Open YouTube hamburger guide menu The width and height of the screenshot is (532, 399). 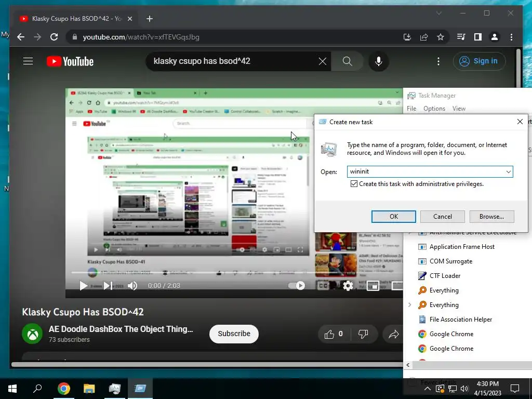click(x=28, y=61)
